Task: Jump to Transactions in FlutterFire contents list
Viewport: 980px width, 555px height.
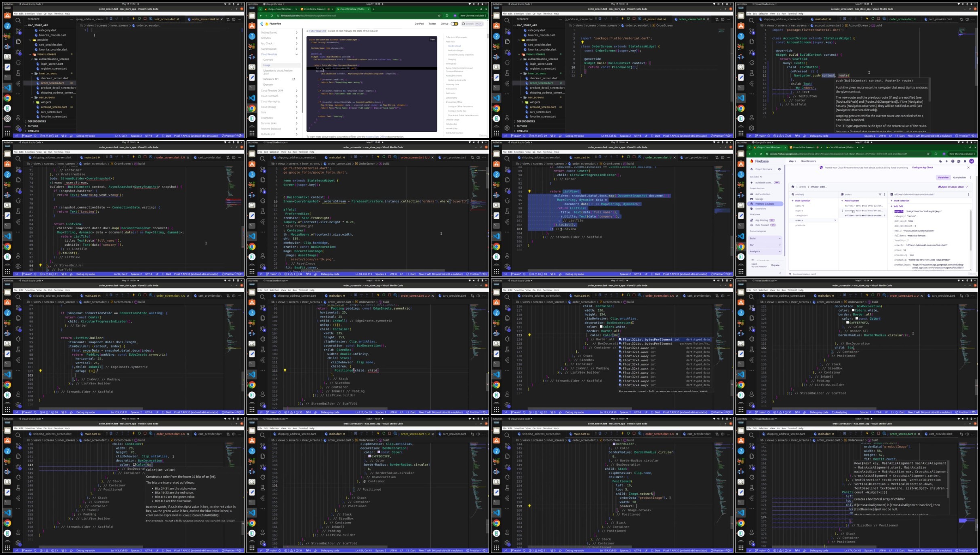Action: 451,89
